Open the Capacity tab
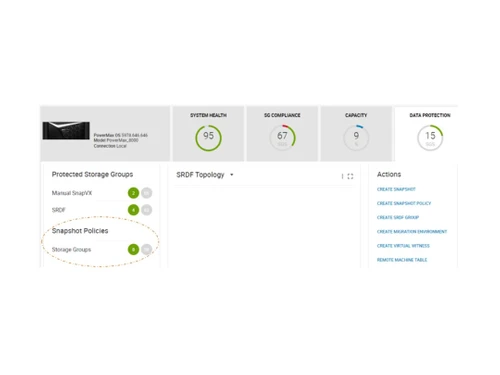500x375 pixels. pos(356,134)
